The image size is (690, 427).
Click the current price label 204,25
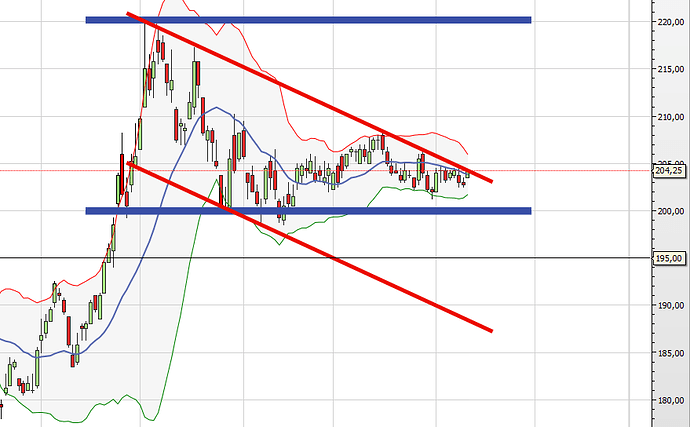click(x=670, y=171)
